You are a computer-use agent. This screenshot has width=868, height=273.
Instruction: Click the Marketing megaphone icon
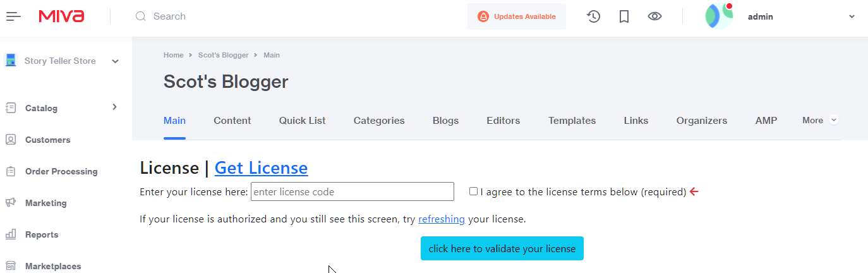[x=11, y=203]
